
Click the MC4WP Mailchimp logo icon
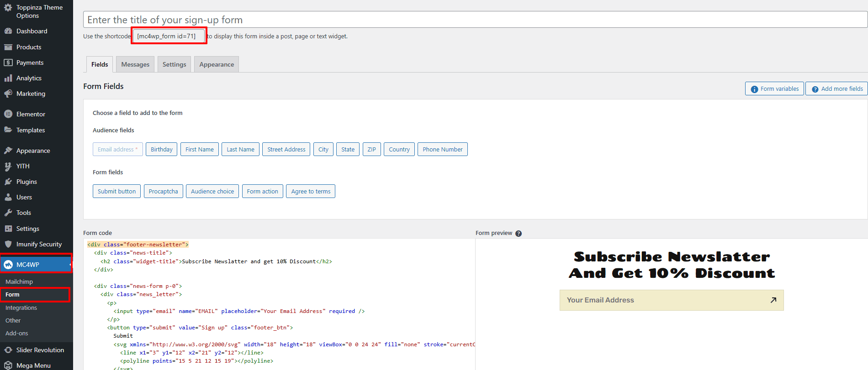tap(8, 265)
